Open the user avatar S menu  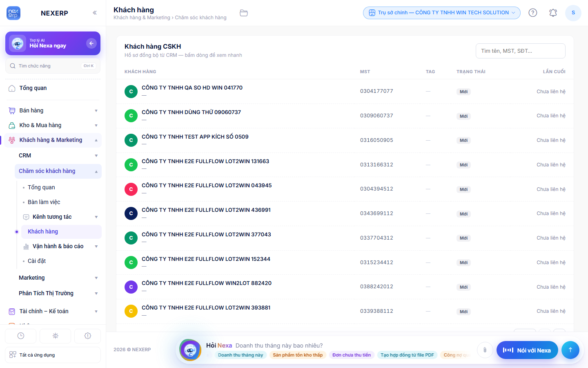pos(573,13)
